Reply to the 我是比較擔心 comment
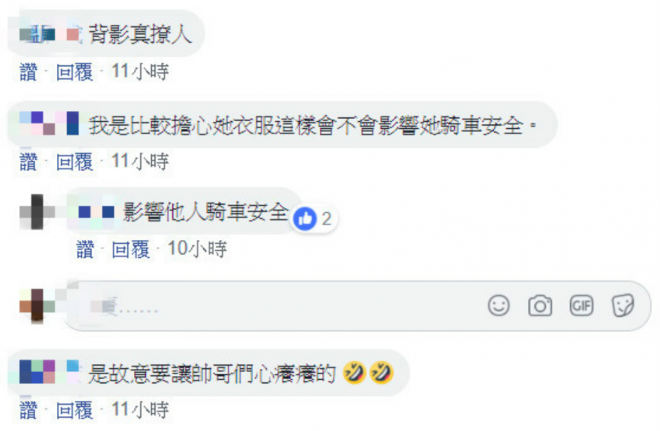This screenshot has width=660, height=431. [75, 162]
